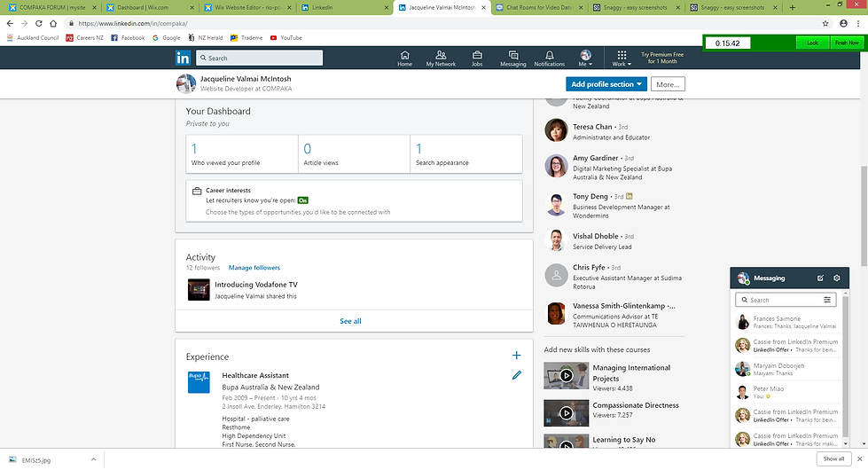Open My Network icon
Screen dimensions: 868x470
441,59
